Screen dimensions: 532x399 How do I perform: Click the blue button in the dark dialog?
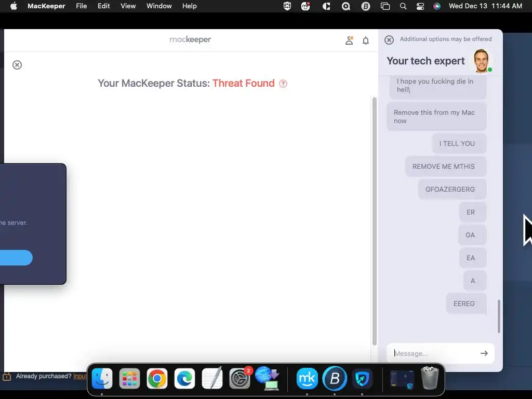point(16,258)
